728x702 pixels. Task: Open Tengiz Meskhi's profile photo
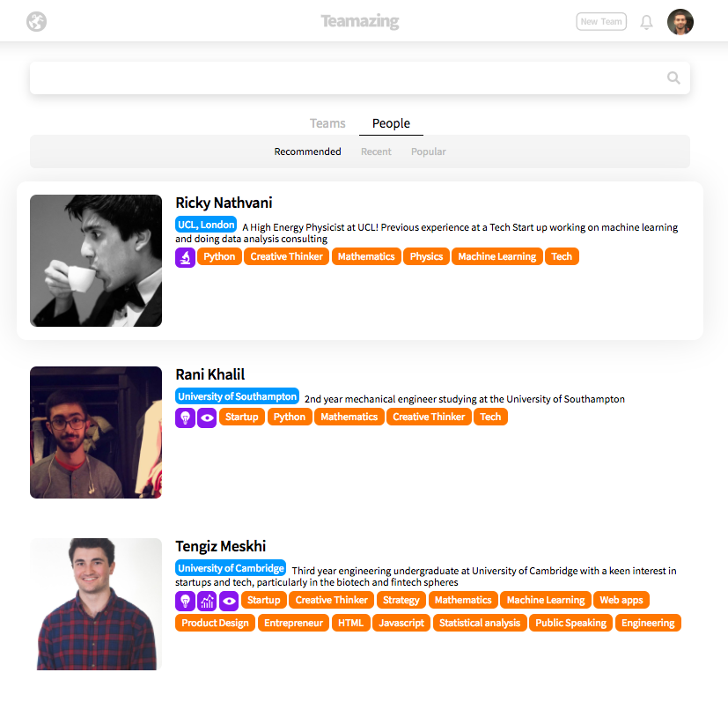(96, 603)
